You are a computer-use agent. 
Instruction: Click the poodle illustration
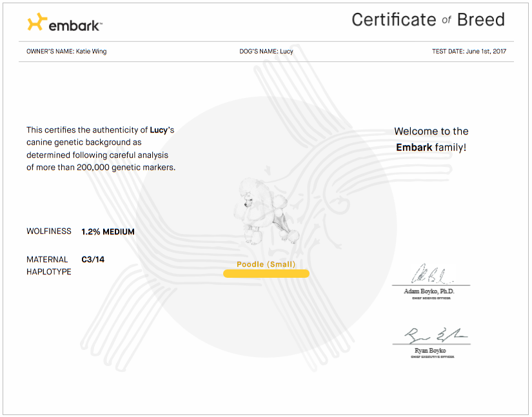(266, 211)
